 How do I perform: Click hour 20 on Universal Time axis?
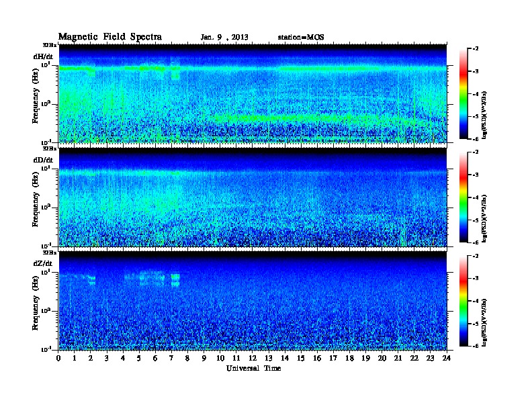pyautogui.click(x=382, y=359)
